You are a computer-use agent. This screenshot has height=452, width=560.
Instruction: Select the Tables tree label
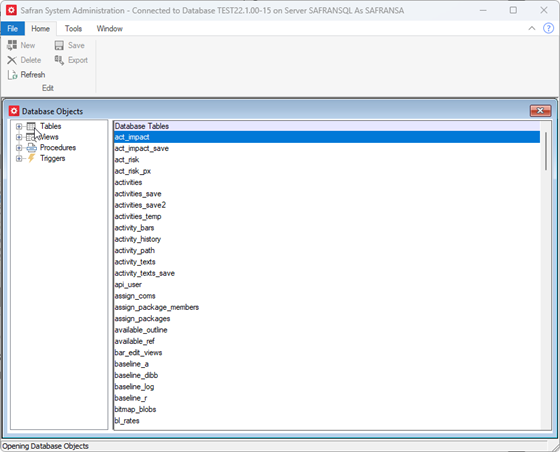point(50,126)
